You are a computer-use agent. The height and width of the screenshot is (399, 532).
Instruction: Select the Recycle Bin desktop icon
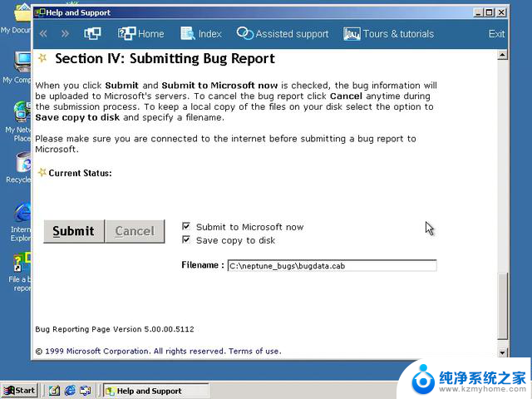click(19, 168)
